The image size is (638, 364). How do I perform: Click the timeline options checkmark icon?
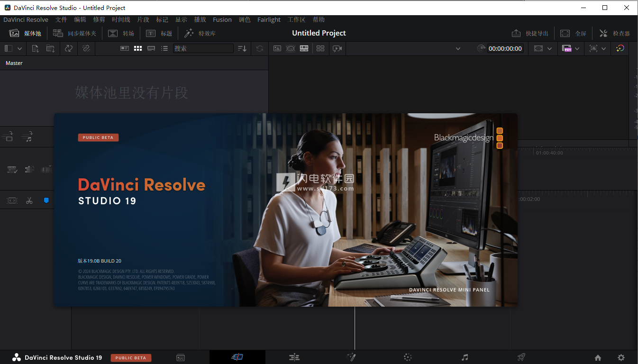coord(12,169)
